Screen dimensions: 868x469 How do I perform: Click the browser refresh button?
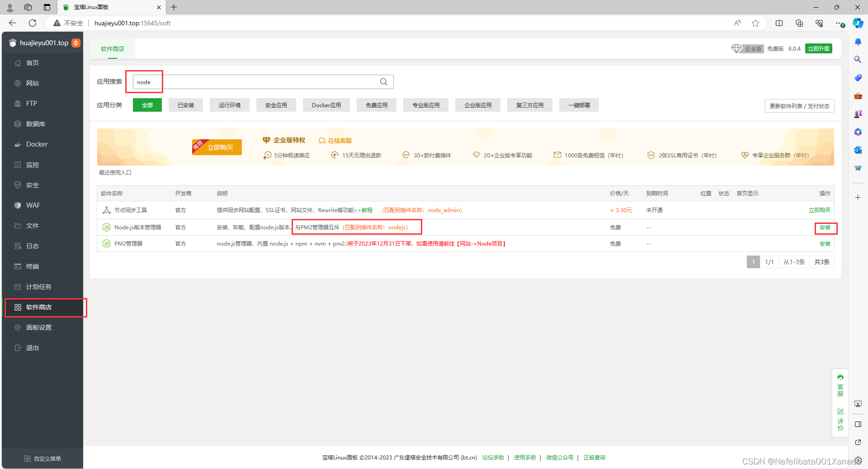point(33,23)
